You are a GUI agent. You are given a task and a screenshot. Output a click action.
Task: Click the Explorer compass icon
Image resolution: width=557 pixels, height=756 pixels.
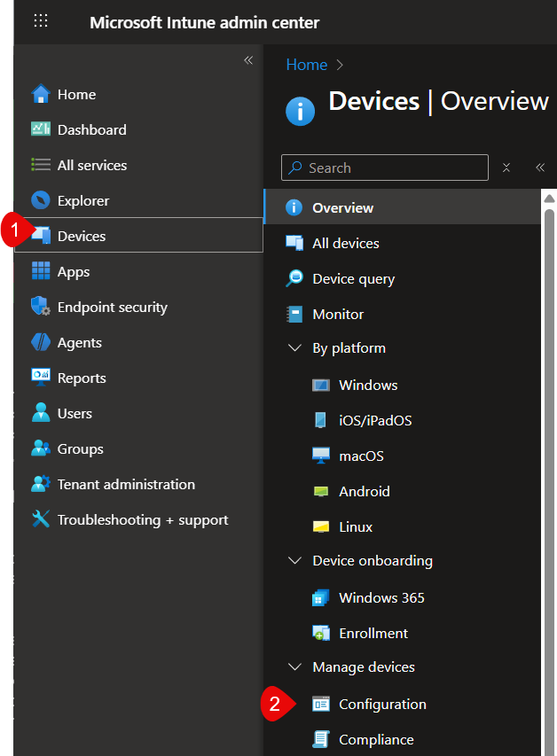click(41, 200)
